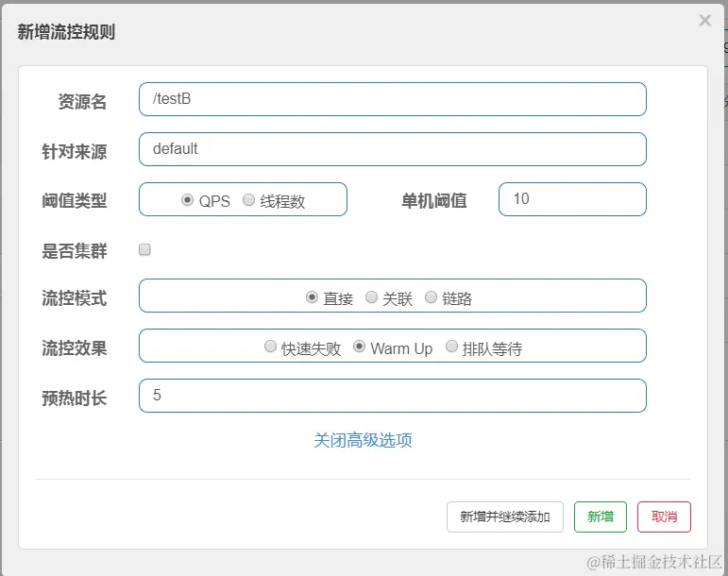Image resolution: width=728 pixels, height=576 pixels.
Task: Toggle the 是否集群 checkbox
Action: (x=144, y=249)
